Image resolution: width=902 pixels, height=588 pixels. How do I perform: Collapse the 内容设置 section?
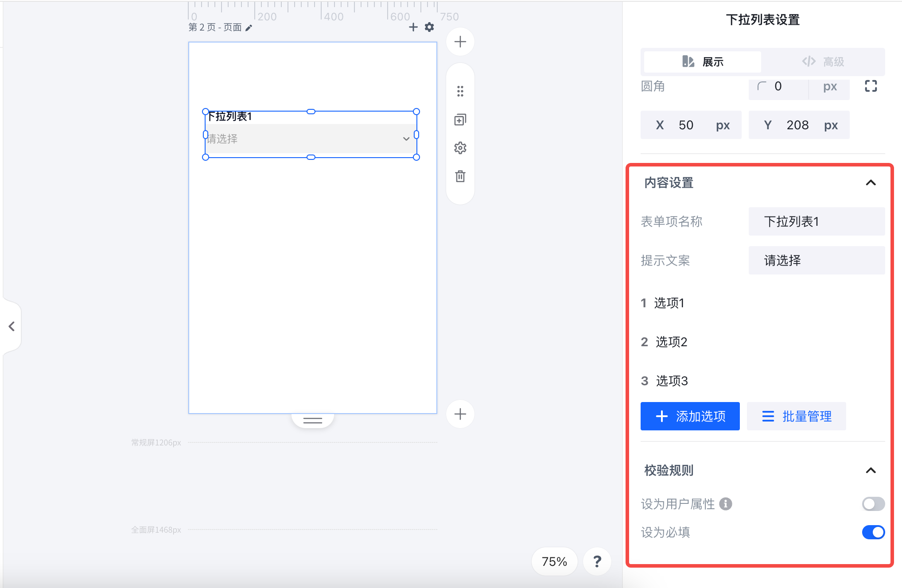[871, 183]
